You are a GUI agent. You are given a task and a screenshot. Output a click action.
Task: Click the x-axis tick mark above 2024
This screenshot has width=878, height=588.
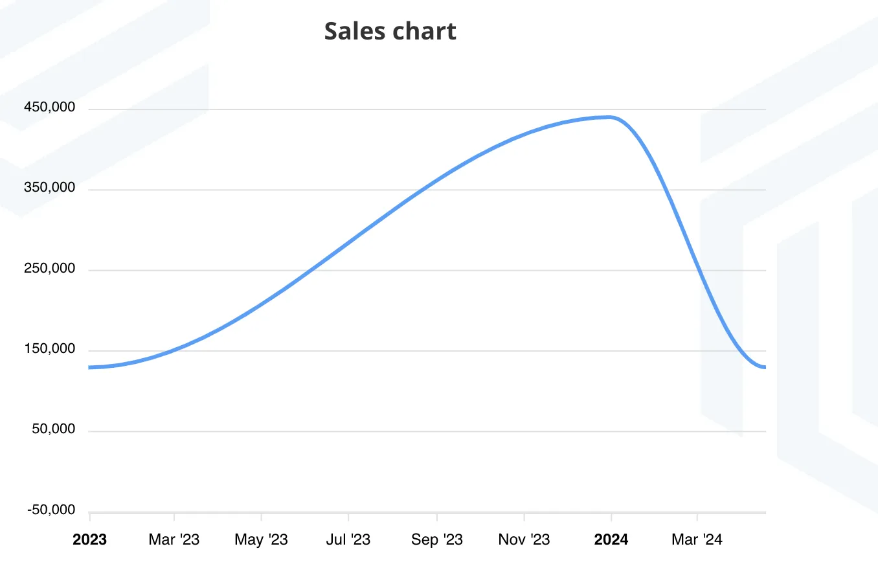click(x=611, y=517)
